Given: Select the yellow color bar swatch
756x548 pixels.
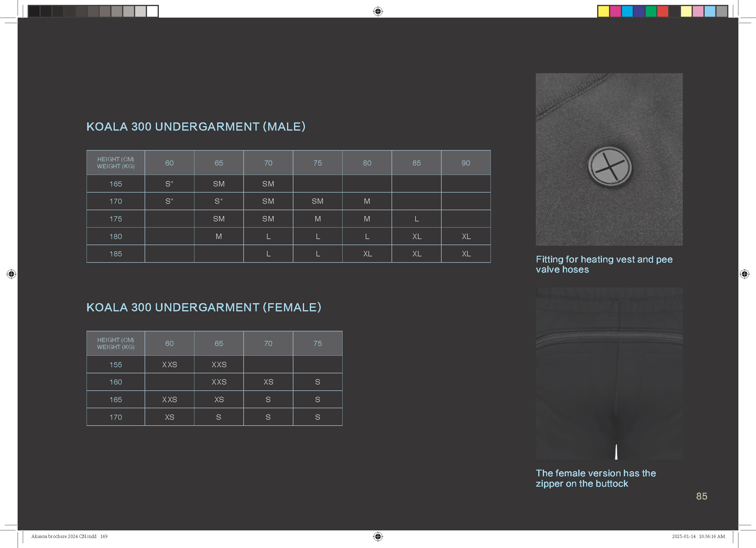Looking at the screenshot, I should (x=603, y=11).
